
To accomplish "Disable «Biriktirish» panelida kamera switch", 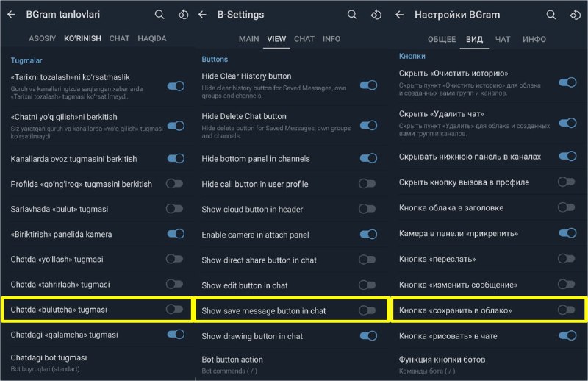I will click(176, 234).
